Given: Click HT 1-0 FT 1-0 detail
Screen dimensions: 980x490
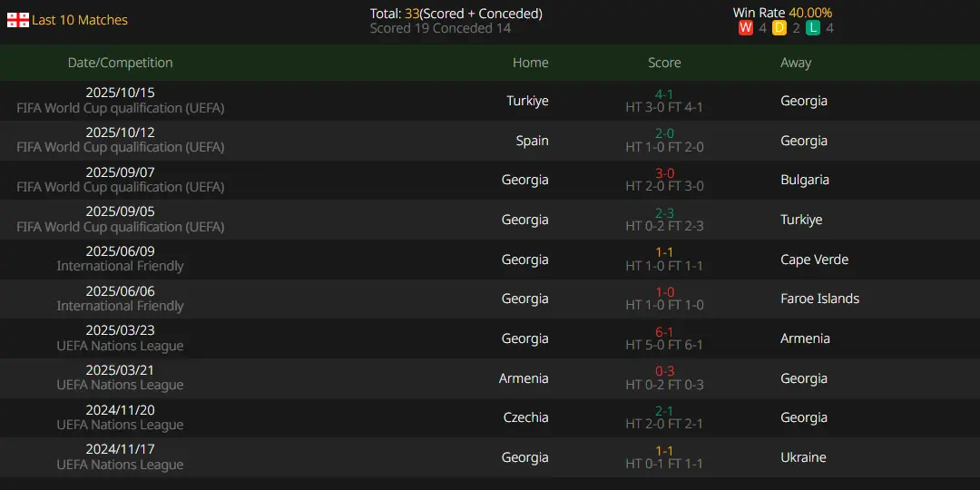Looking at the screenshot, I should click(664, 305).
